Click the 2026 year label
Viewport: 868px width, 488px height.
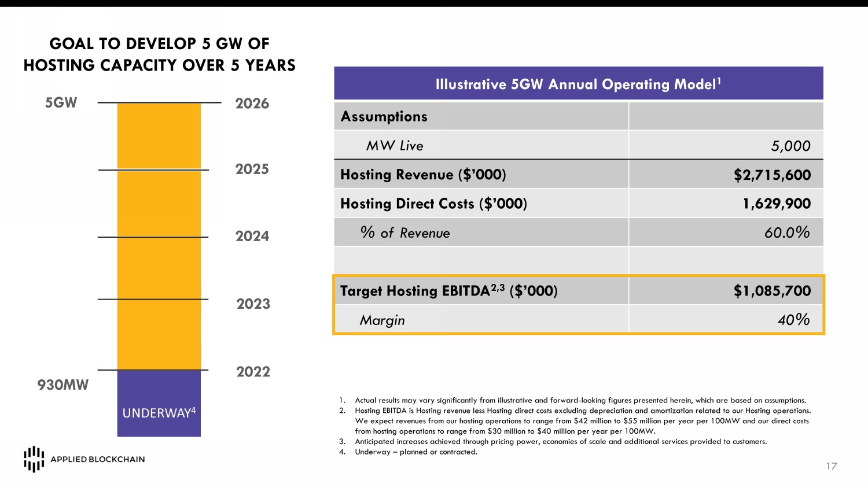[252, 103]
